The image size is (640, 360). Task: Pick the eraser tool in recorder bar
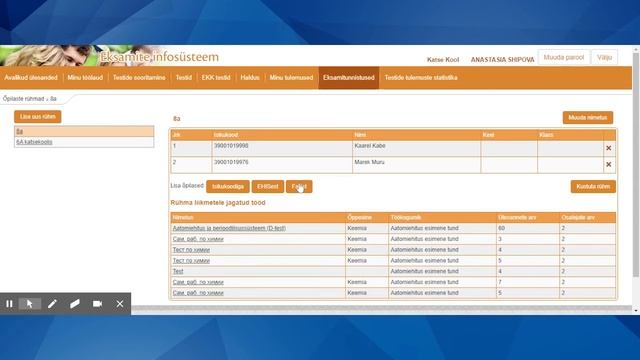point(75,304)
